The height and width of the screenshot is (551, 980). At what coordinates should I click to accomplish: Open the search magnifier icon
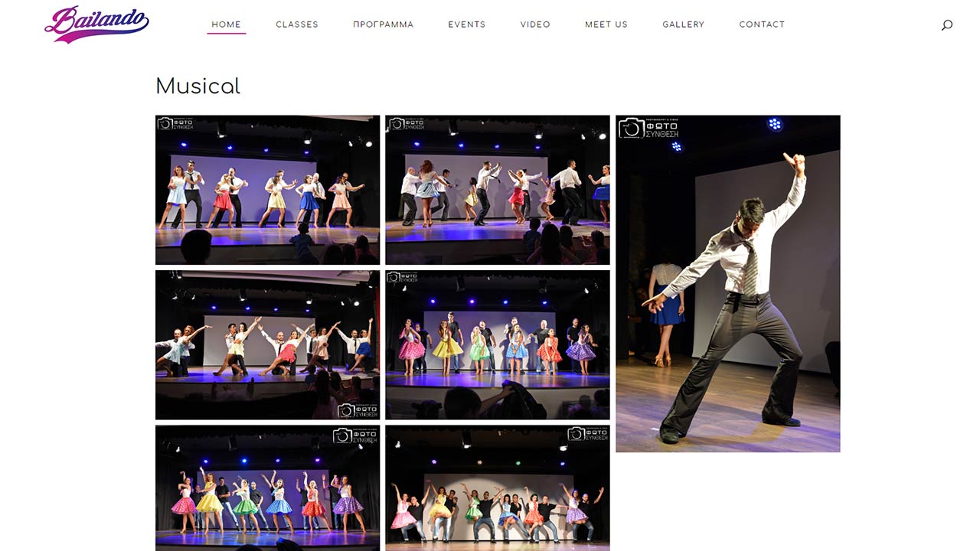[x=947, y=25]
